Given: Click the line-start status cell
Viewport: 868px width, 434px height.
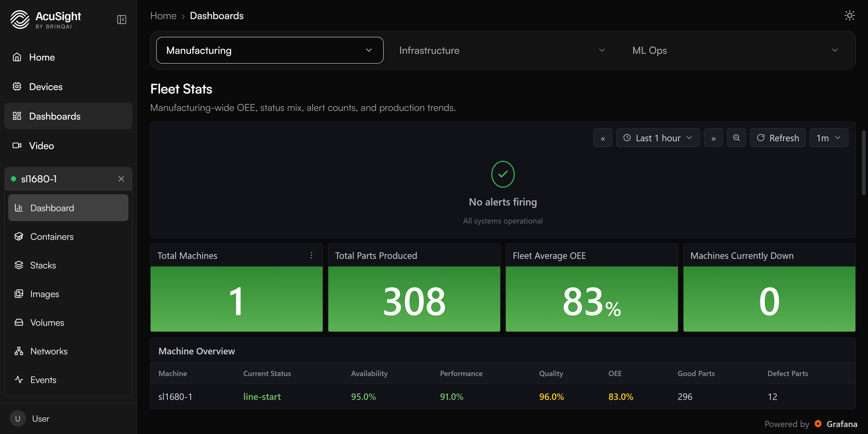Looking at the screenshot, I should pos(262,397).
